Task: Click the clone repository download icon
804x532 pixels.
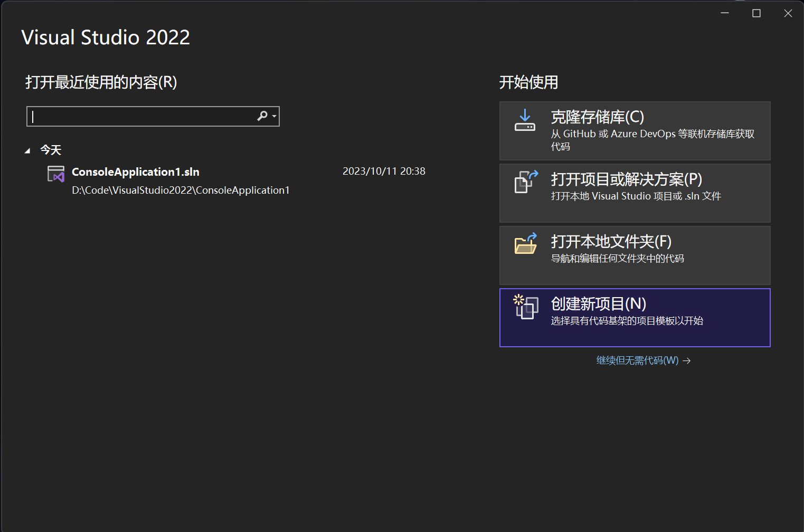Action: point(524,120)
